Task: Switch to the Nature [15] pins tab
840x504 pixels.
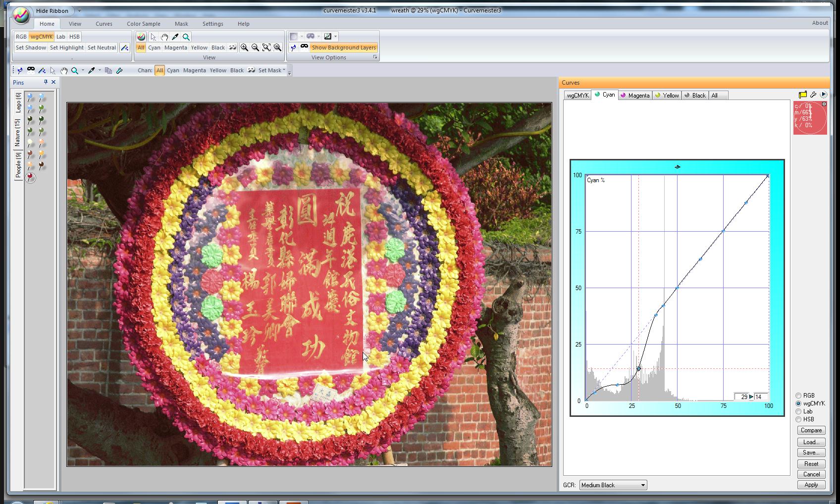Action: click(18, 132)
